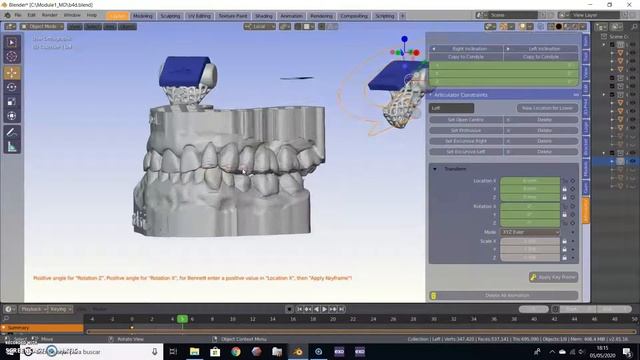Image resolution: width=640 pixels, height=360 pixels.
Task: Click the Set Protrusive button
Action: click(466, 131)
